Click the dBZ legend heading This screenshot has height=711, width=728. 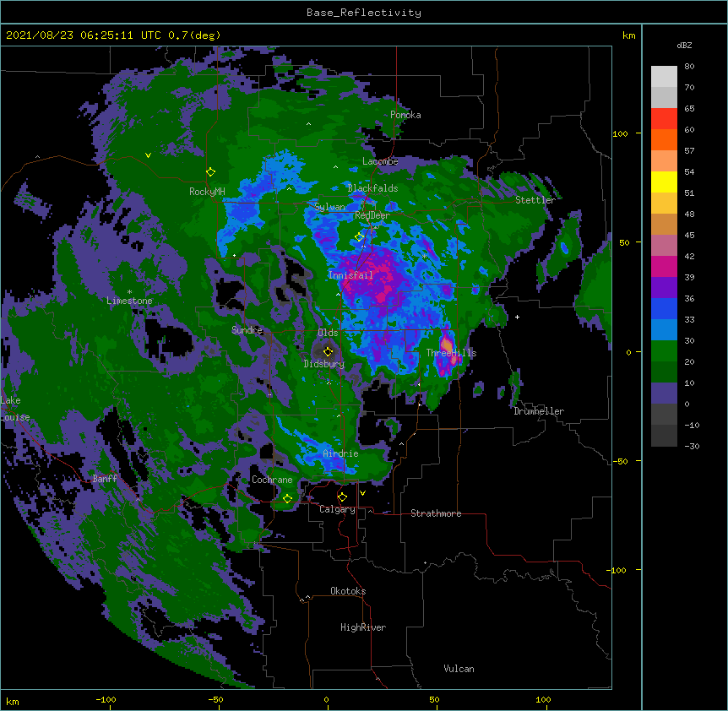tap(684, 45)
